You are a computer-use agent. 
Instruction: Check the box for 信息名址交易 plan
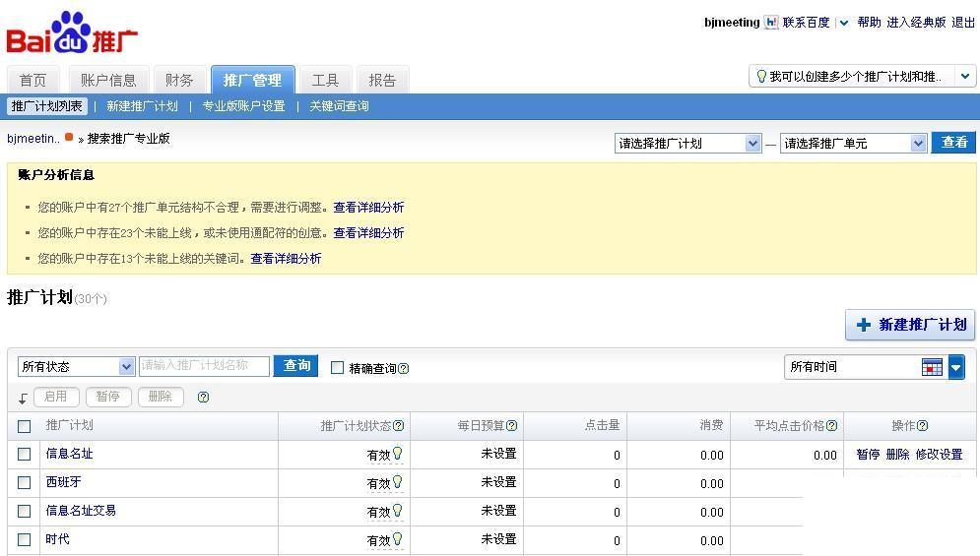(x=25, y=512)
